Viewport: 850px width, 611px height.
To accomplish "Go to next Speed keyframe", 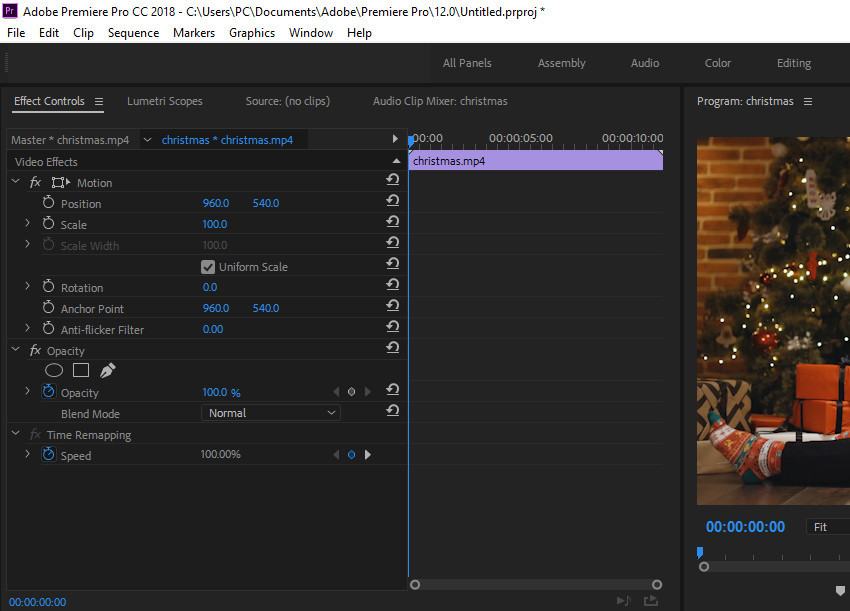I will click(x=368, y=455).
